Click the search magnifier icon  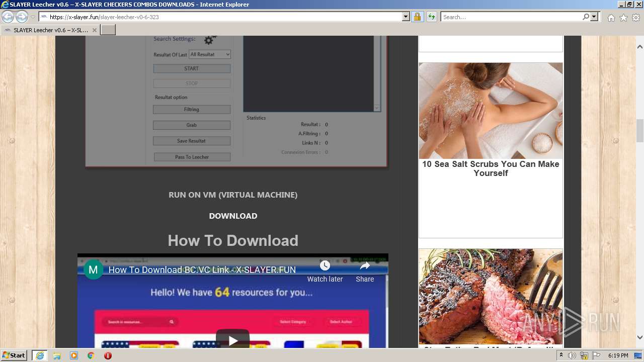[x=586, y=17]
